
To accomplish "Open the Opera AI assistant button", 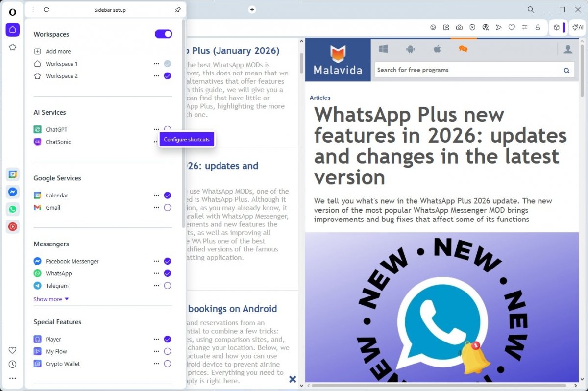I will 577,28.
